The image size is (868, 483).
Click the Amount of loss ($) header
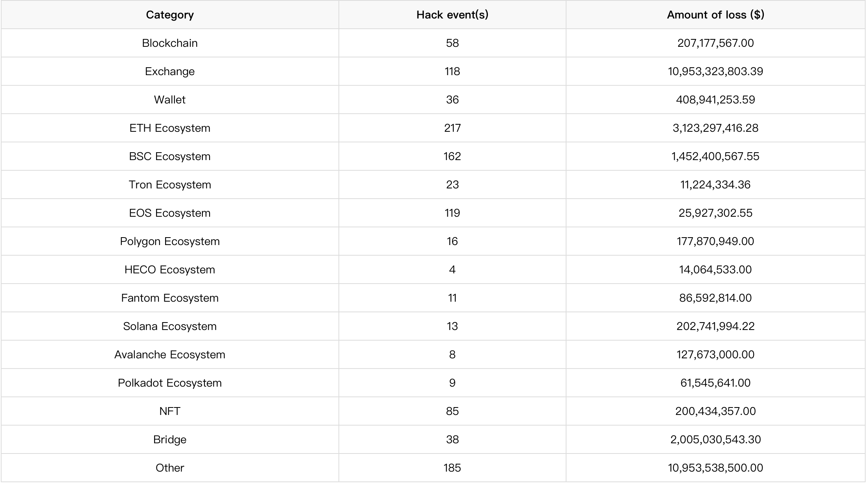(715, 15)
